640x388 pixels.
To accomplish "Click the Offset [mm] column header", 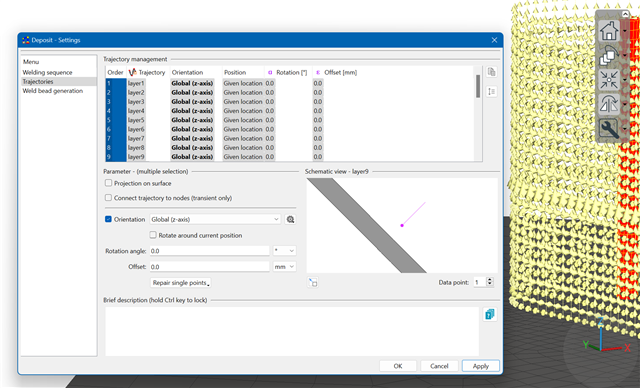I will click(340, 72).
